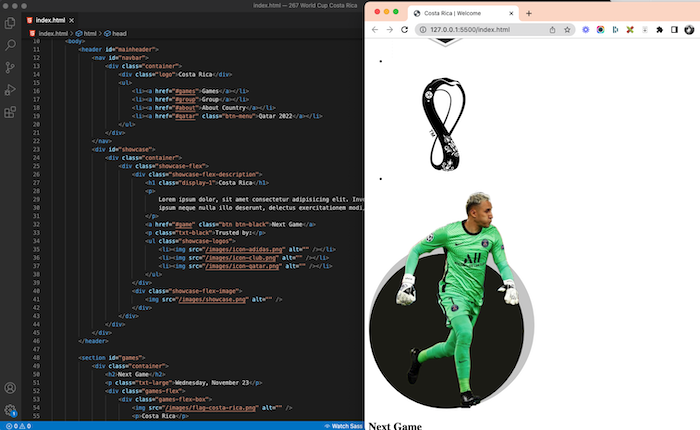Share this page from the address bar

tap(552, 29)
